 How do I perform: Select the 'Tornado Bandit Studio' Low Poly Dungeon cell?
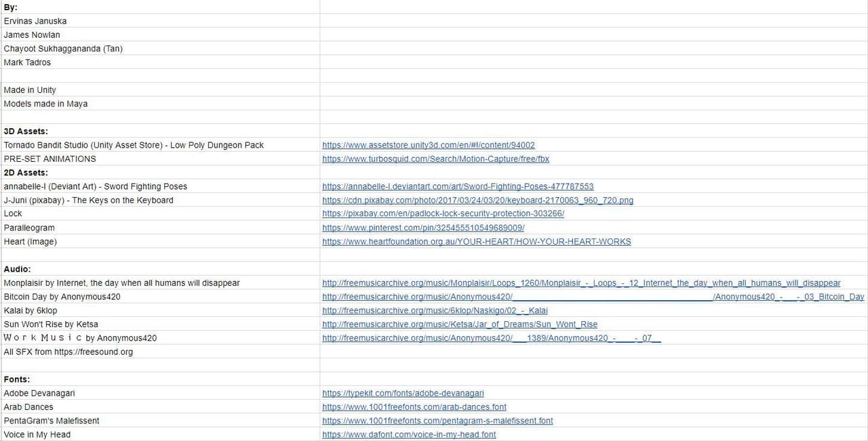[x=160, y=145]
